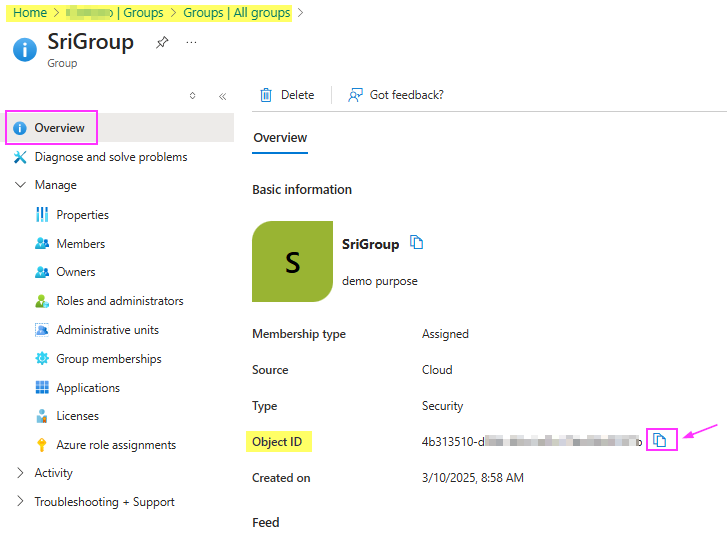Expand the Activity section
Image resolution: width=727 pixels, height=544 pixels.
pos(20,473)
